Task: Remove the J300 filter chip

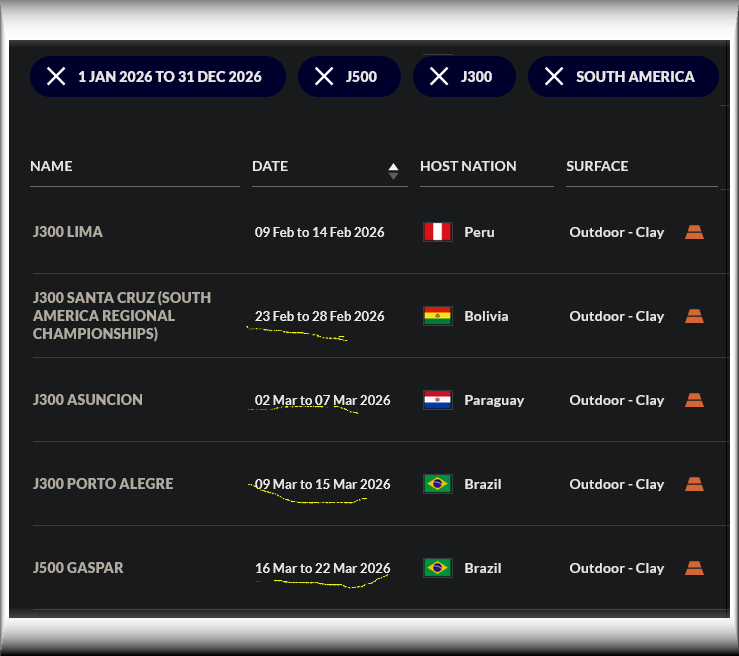Action: pos(439,76)
